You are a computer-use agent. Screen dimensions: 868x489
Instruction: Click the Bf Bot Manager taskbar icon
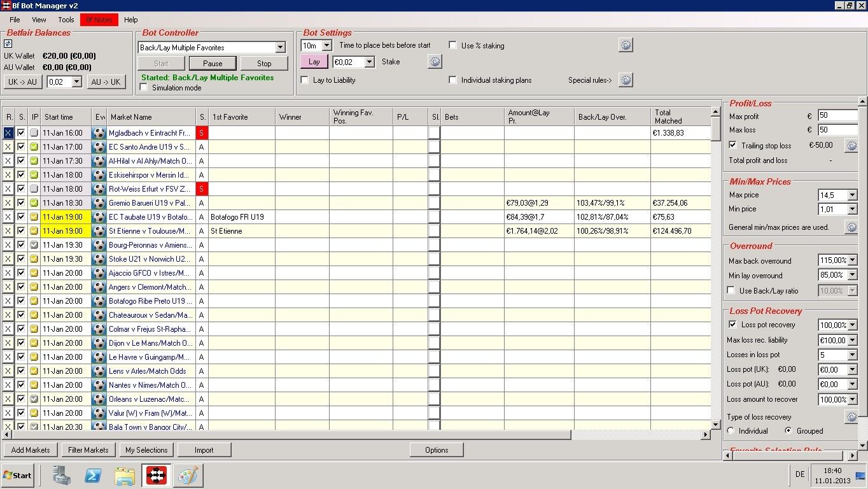coord(156,475)
